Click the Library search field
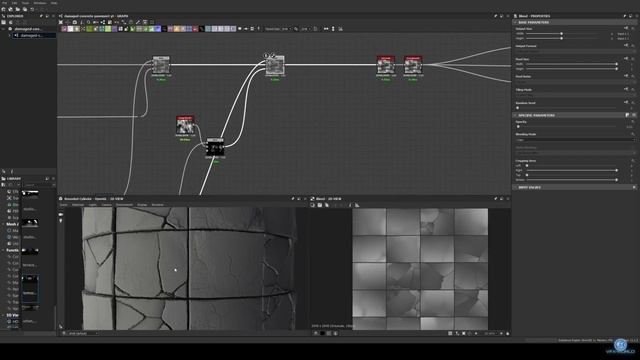The width and height of the screenshot is (640, 360). 39,185
